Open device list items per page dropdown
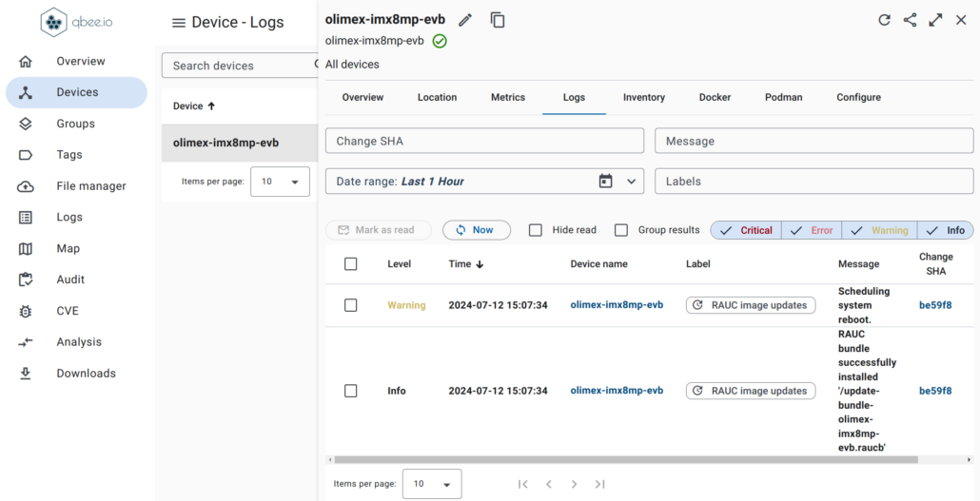Image resolution: width=980 pixels, height=501 pixels. [280, 182]
